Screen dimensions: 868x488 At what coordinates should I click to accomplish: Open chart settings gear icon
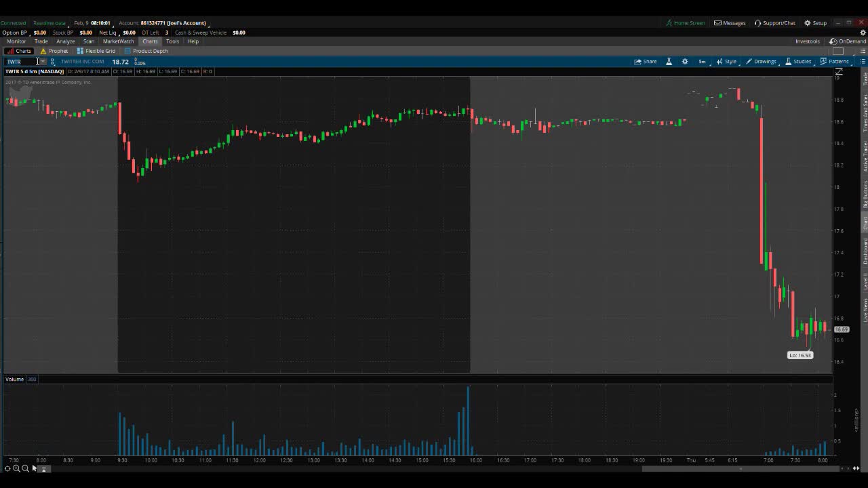(x=685, y=62)
